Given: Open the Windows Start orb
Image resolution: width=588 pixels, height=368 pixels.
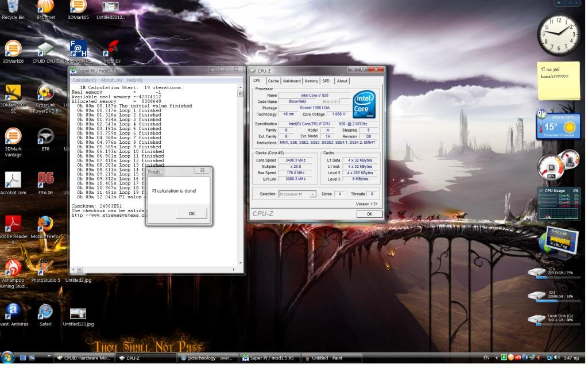Looking at the screenshot, I should coord(7,358).
